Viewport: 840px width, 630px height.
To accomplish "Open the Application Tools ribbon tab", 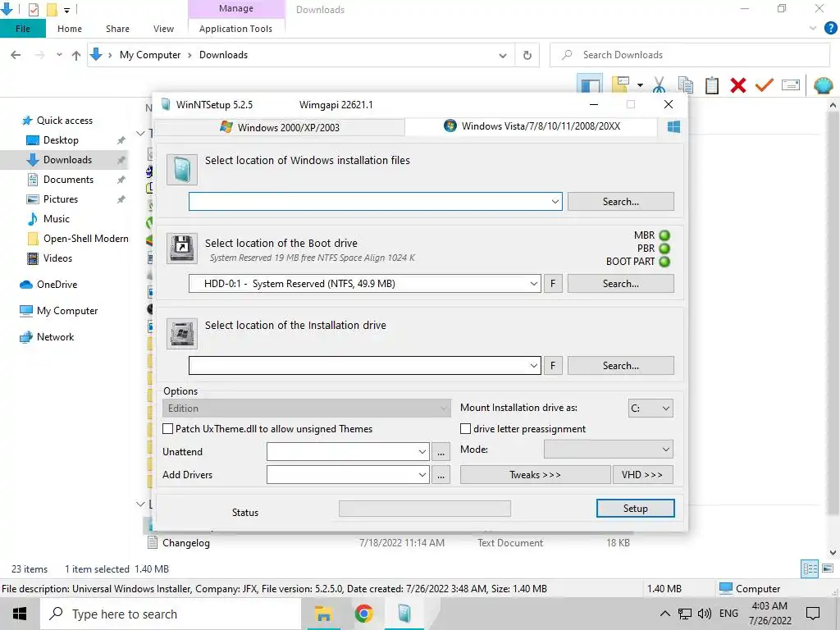I will [235, 29].
